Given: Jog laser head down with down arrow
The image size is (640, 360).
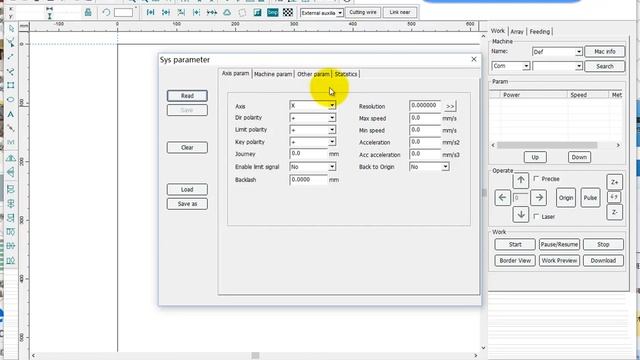Looking at the screenshot, I should tap(521, 214).
